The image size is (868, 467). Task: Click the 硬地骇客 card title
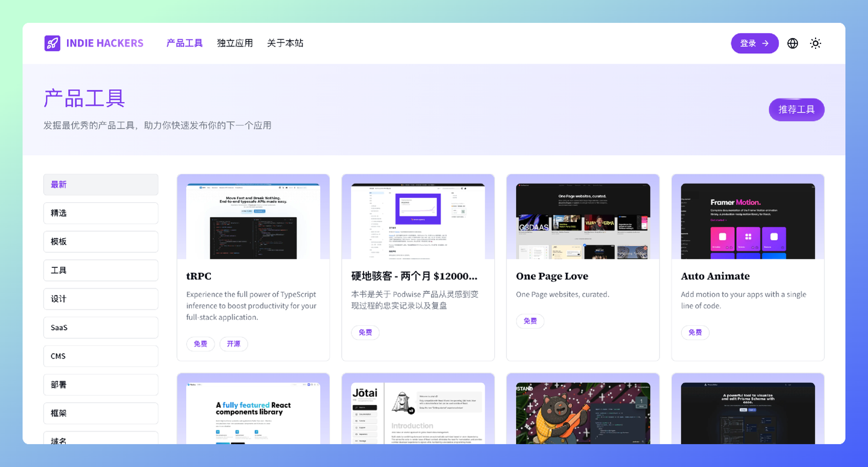click(x=415, y=276)
